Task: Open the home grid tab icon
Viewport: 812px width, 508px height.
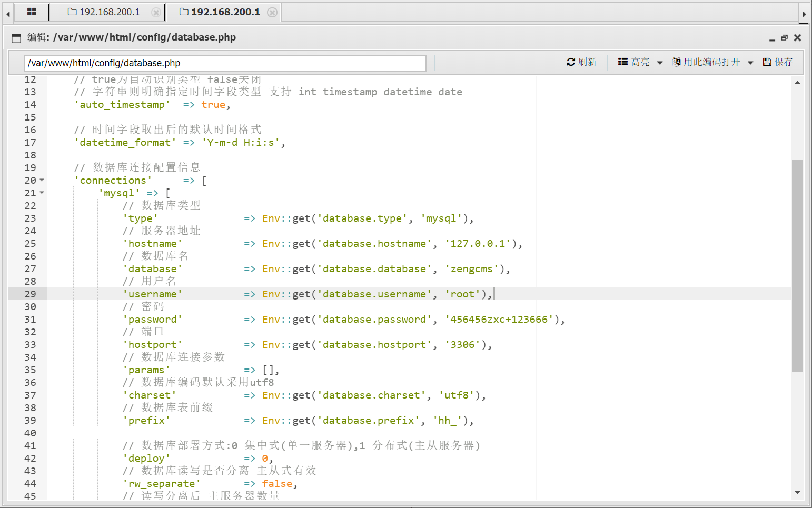Action: click(32, 12)
